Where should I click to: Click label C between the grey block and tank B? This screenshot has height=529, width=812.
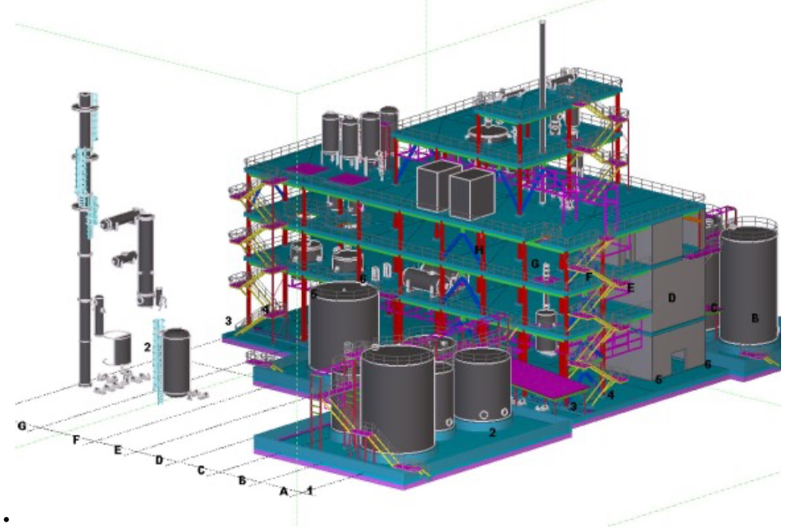coord(713,308)
